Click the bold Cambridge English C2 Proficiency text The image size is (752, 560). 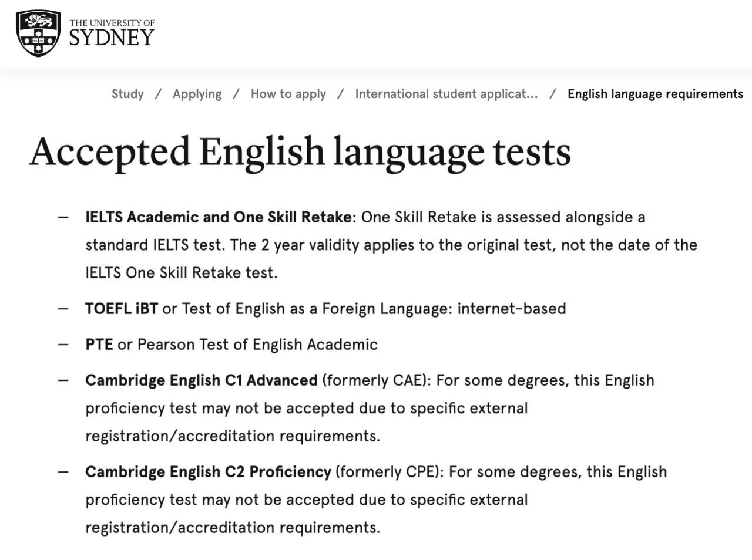[x=208, y=472]
